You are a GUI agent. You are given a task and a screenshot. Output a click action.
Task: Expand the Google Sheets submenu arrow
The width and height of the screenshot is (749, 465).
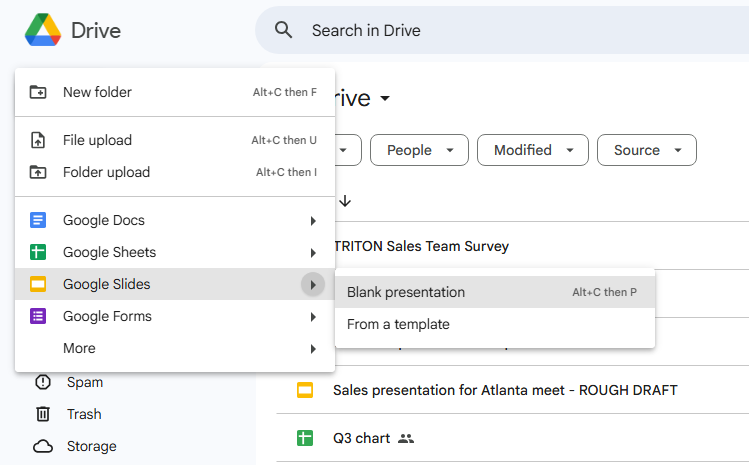coord(313,253)
